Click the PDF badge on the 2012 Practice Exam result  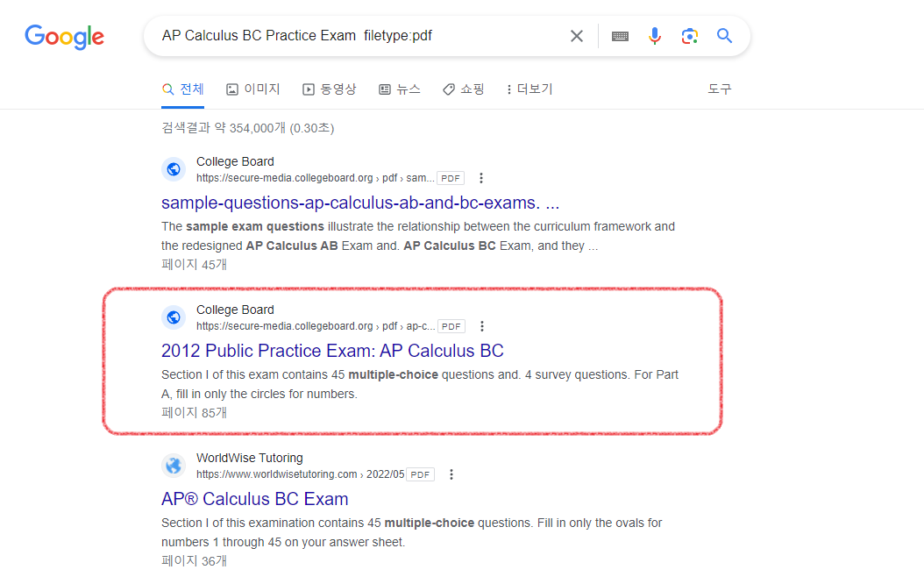pos(451,326)
